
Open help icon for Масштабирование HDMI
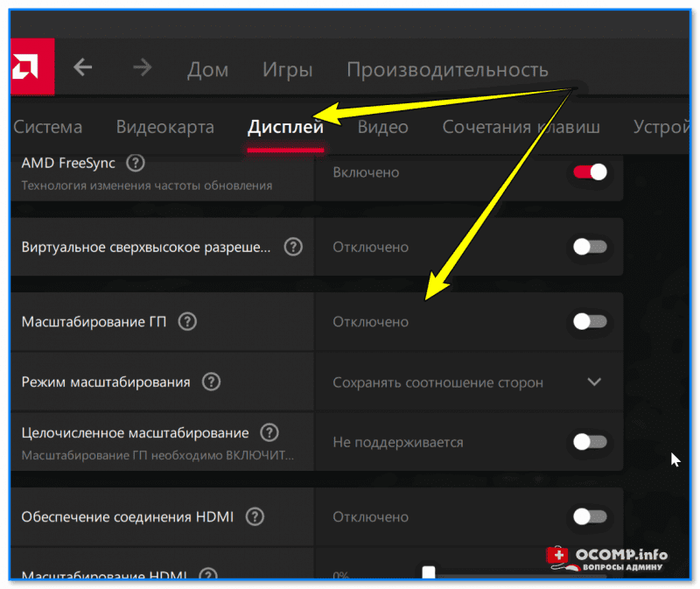pos(208,573)
